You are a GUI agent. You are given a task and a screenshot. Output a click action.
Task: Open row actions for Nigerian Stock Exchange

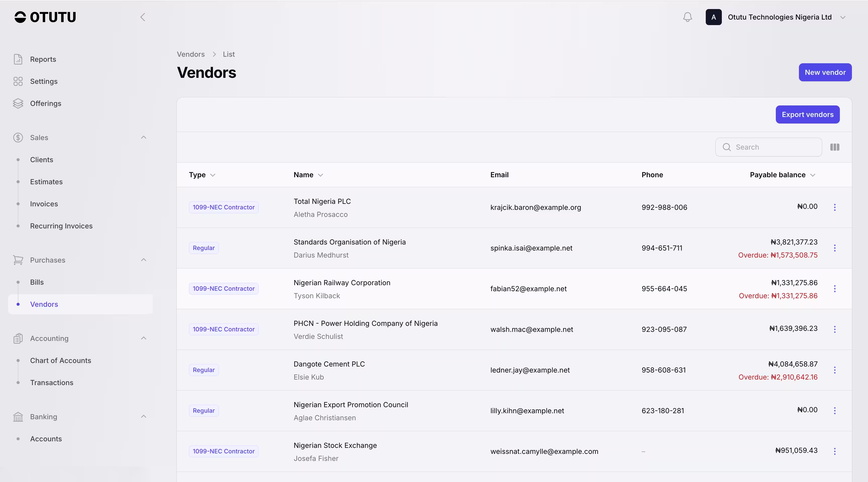(835, 451)
